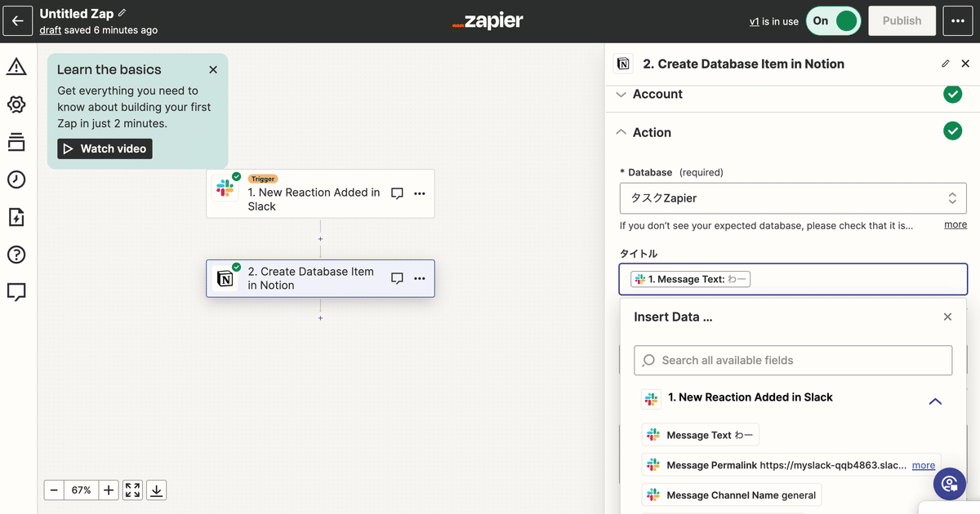Click the 67% zoom level value
Screen dimensions: 980x514
click(82, 490)
